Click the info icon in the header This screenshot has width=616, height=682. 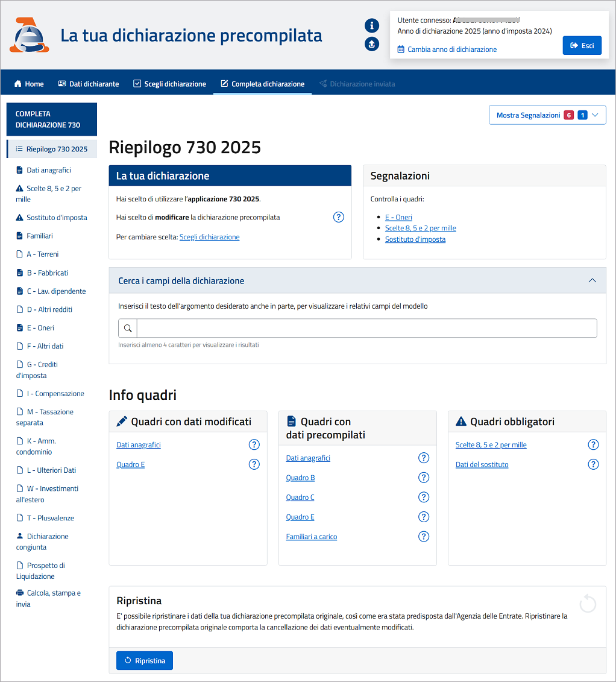[x=372, y=25]
